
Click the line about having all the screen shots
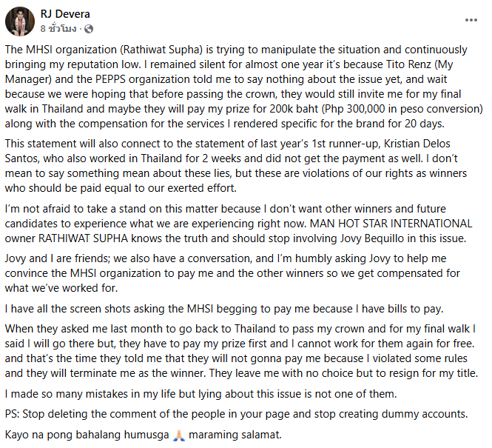(224, 309)
